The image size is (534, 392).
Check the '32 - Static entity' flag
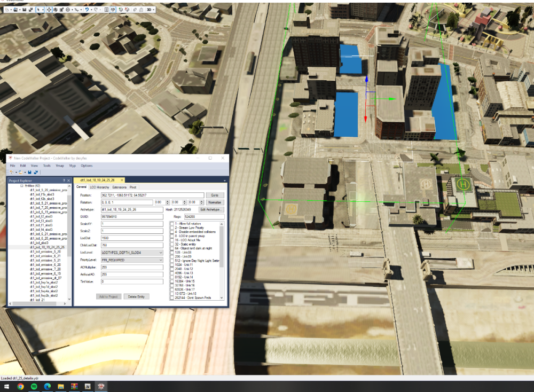[172, 244]
